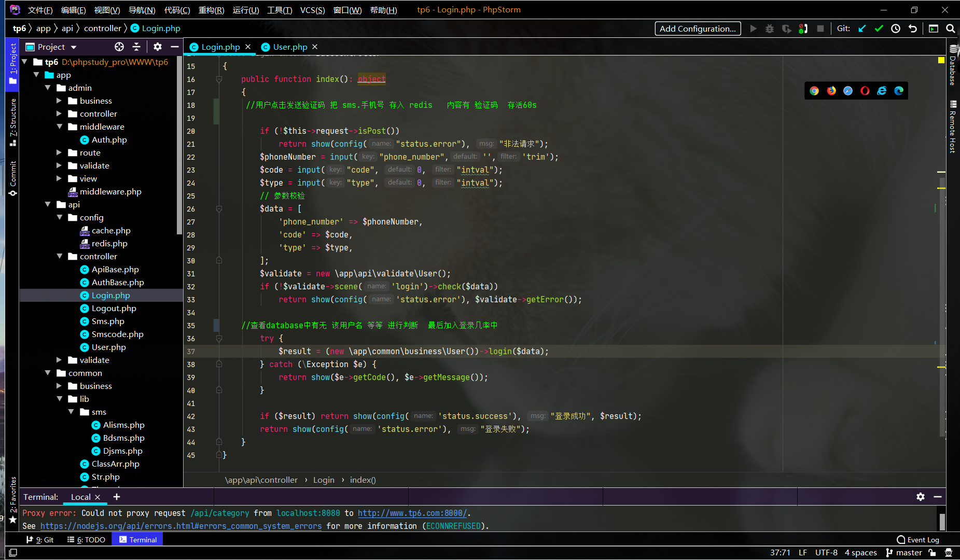Click the Project panel vertical scrollbar
This screenshot has height=560, width=960.
(x=179, y=145)
